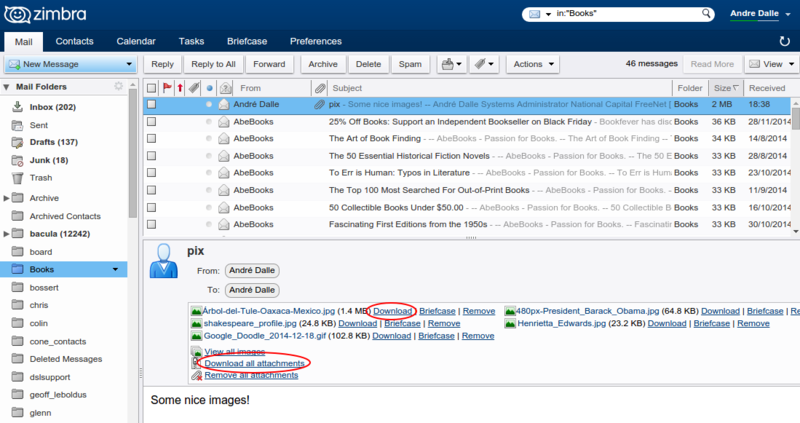Check box for Art of Book Finding message
This screenshot has height=423, width=800.
pos(152,138)
